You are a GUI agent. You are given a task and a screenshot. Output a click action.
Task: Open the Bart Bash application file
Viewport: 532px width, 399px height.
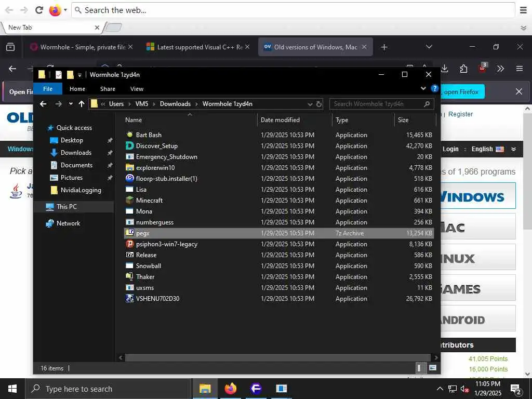click(149, 135)
